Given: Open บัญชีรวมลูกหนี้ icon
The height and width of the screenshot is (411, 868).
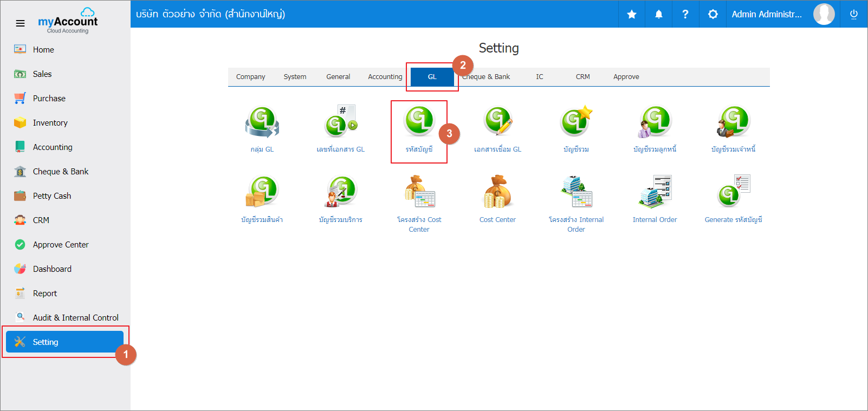Looking at the screenshot, I should tap(655, 122).
